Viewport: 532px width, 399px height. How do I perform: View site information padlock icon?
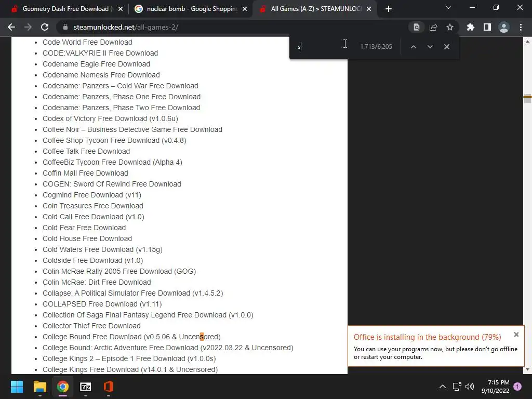[x=65, y=27]
